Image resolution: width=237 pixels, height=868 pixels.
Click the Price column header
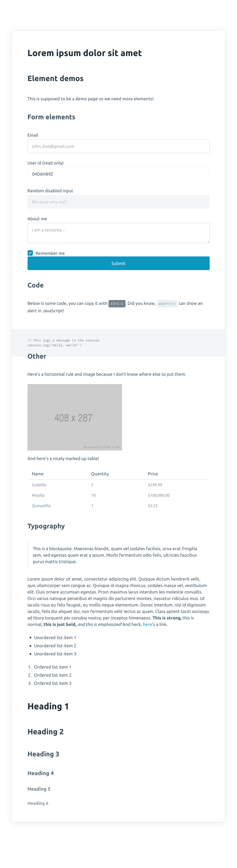pos(153,474)
